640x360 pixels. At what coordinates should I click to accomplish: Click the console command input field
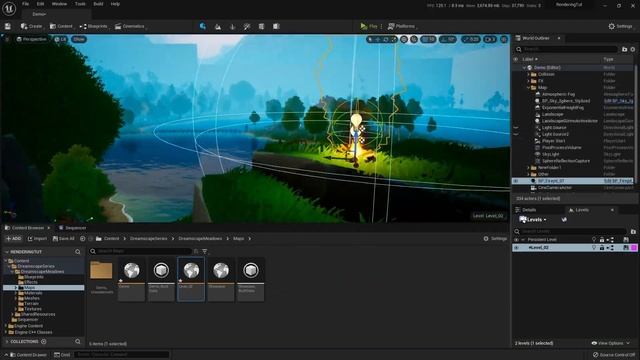point(122,355)
